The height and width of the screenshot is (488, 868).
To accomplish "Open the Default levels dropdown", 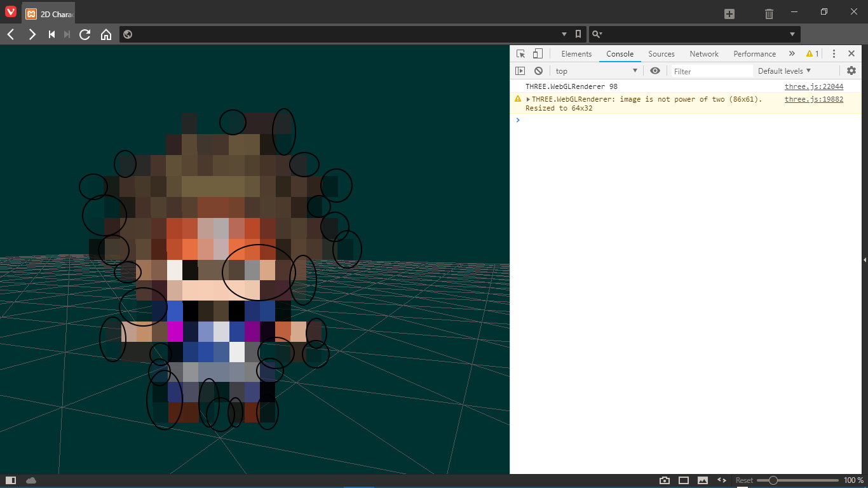I will [x=784, y=71].
